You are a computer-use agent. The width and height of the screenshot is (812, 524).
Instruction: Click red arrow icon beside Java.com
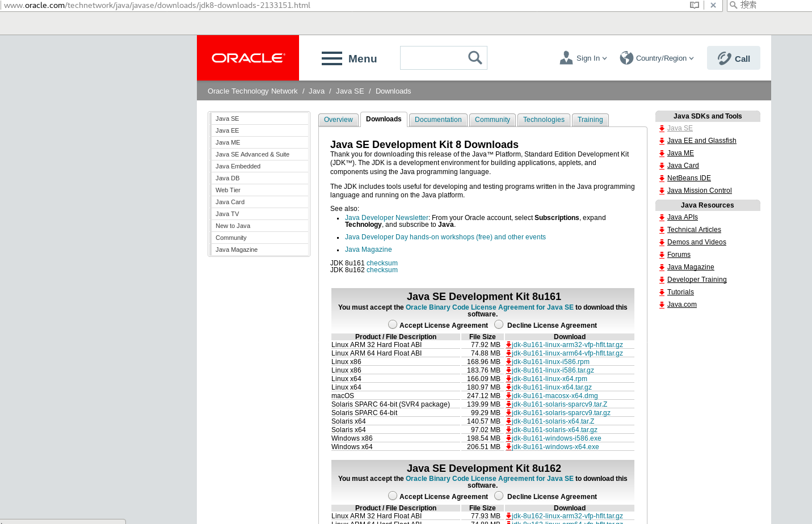(x=662, y=305)
